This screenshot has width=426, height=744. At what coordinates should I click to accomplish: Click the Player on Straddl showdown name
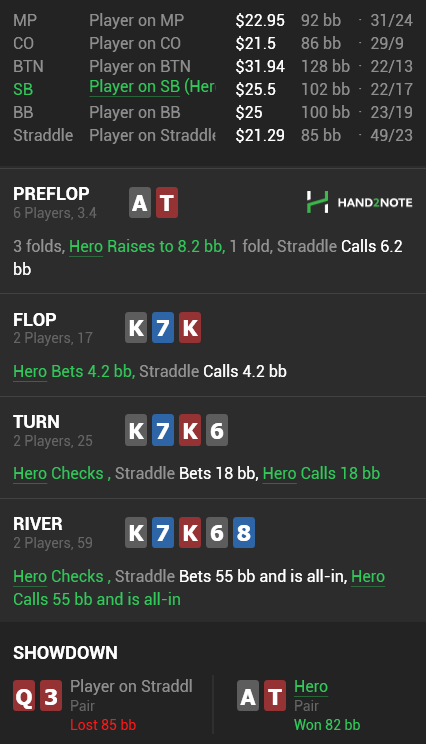click(x=131, y=686)
